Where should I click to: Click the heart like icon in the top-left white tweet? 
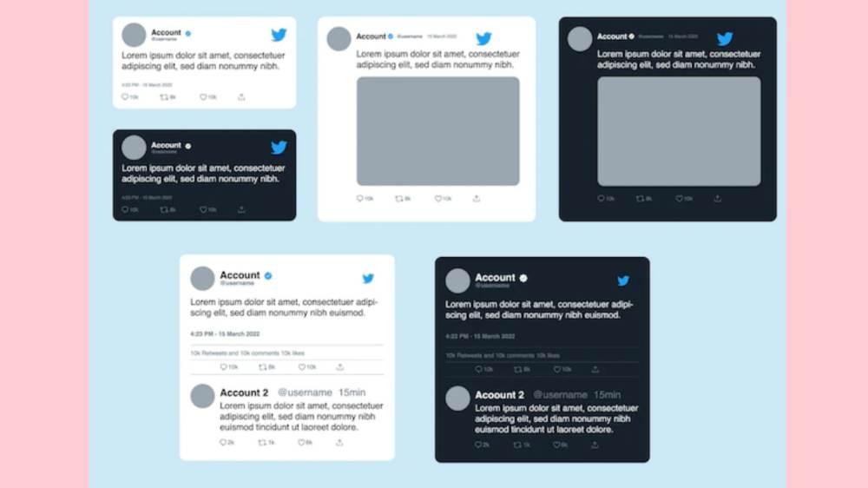click(x=203, y=97)
